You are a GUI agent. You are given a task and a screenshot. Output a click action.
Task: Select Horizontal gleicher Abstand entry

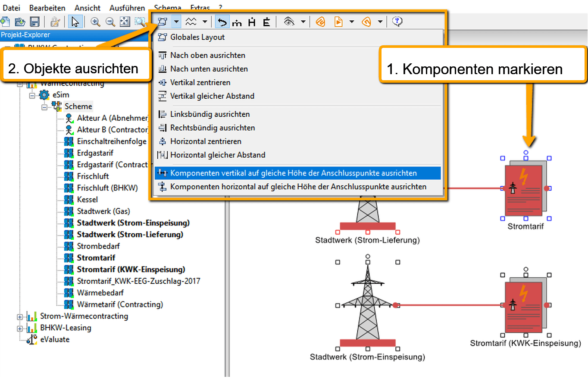click(297, 155)
